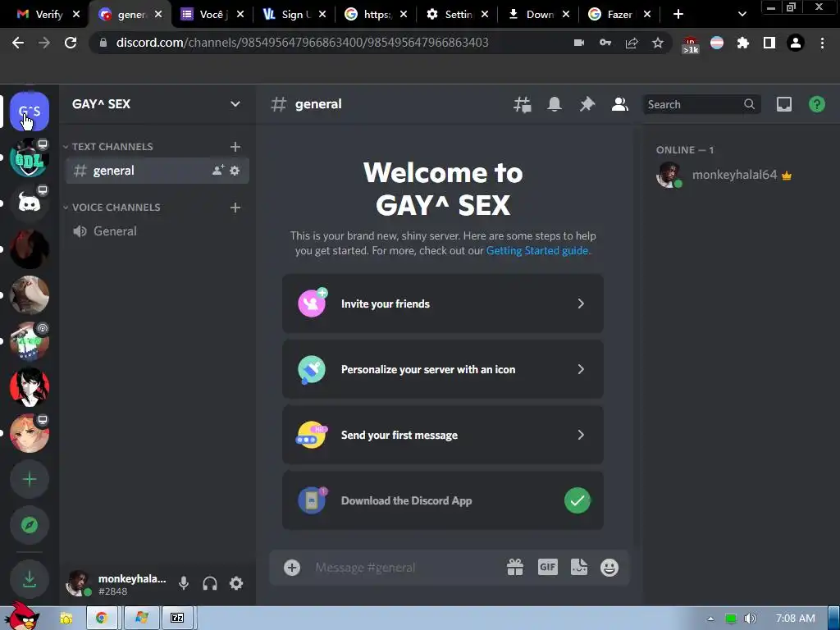Open User Settings gear in user panel
Image resolution: width=840 pixels, height=630 pixels.
(x=236, y=583)
